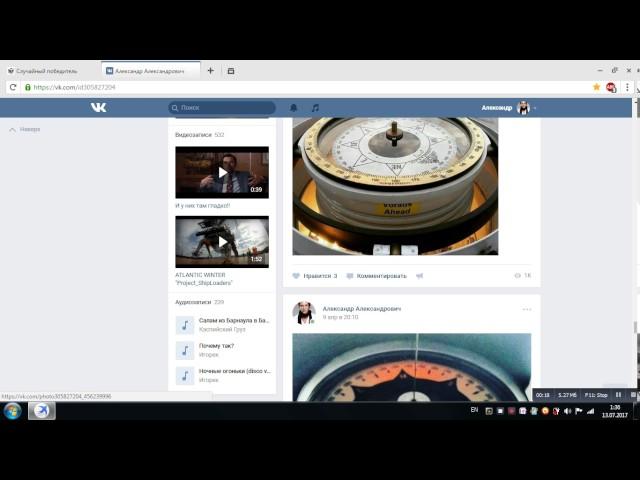Viewport: 640px width, 480px height.
Task: Click the VK logo in the header
Action: tap(98, 108)
